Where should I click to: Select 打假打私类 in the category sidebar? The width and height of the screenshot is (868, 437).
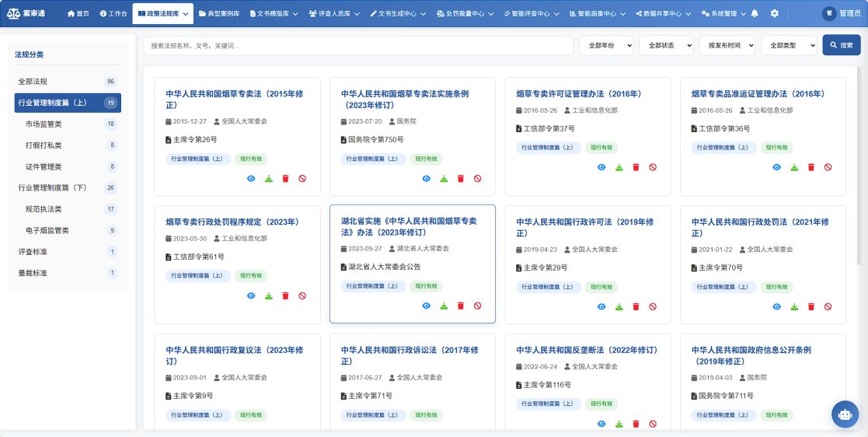44,145
